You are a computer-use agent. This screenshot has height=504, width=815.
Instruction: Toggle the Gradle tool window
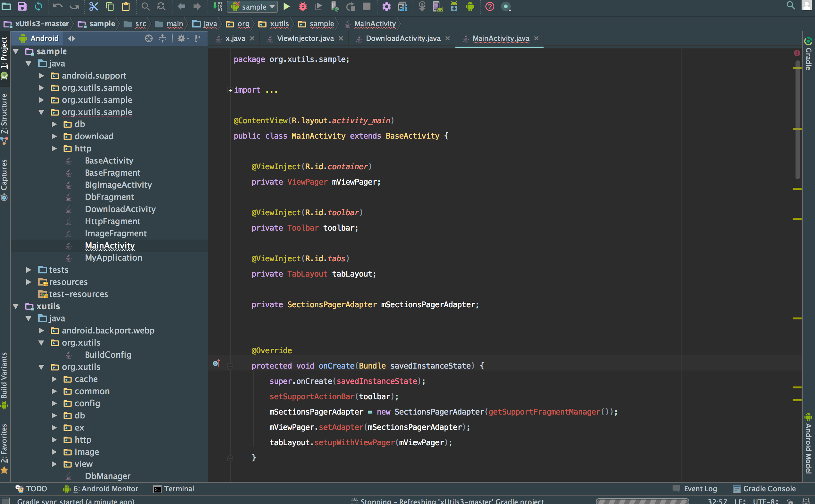[808, 54]
